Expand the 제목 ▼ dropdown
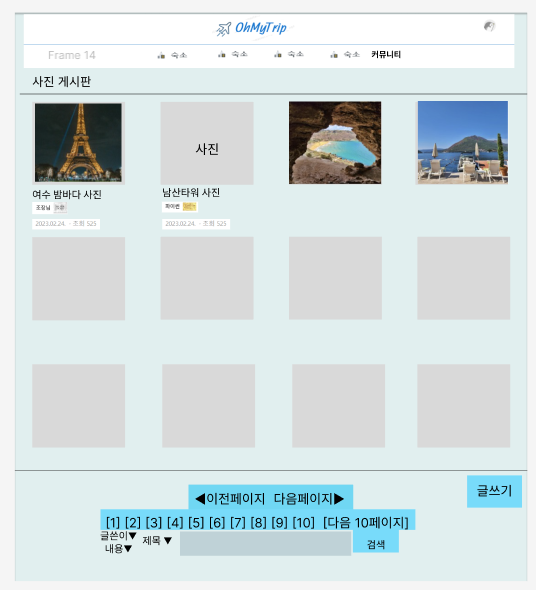The width and height of the screenshot is (536, 590). 157,541
